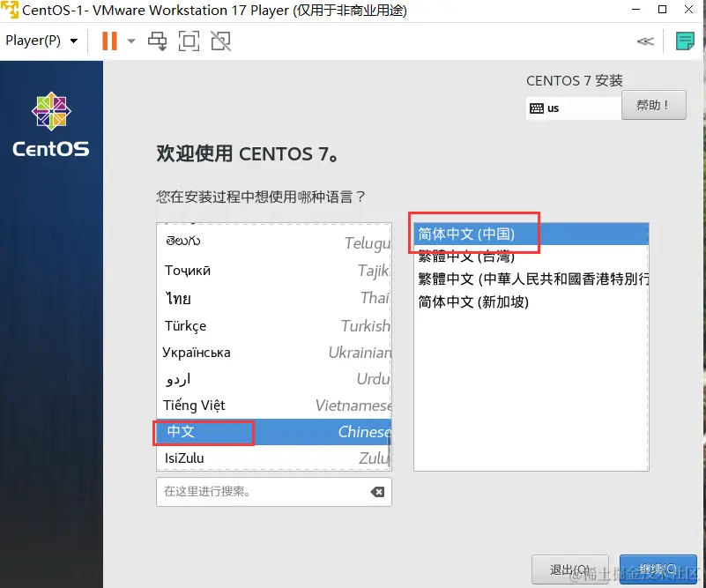This screenshot has height=588, width=706.
Task: Click the Send Ctrl+Alt+Del icon
Action: (157, 41)
